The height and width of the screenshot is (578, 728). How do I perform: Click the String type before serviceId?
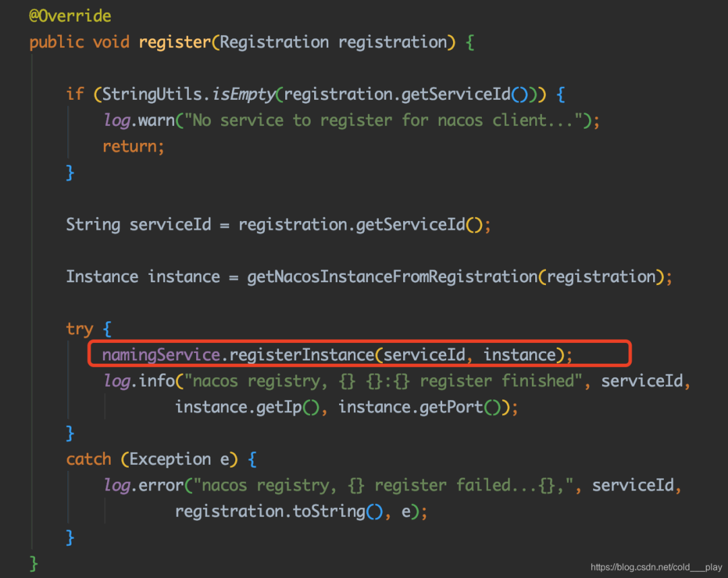[93, 224]
